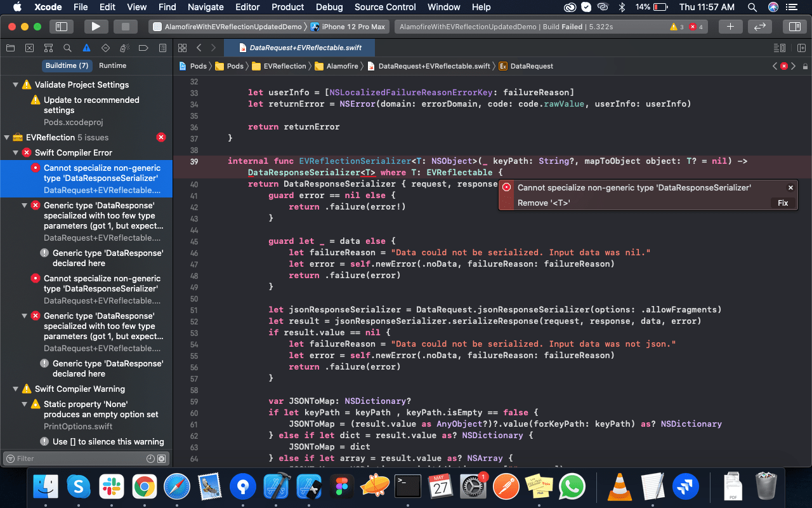Image resolution: width=812 pixels, height=508 pixels.
Task: Open Slack from the Dock
Action: (x=111, y=486)
